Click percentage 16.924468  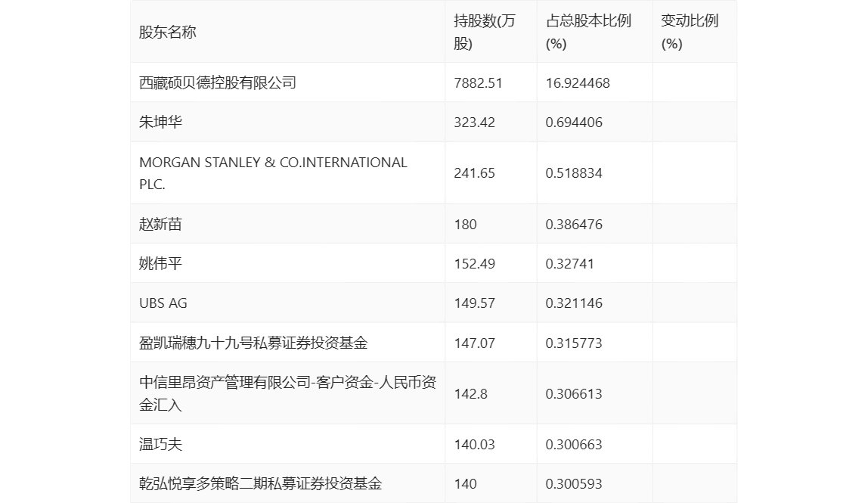578,83
